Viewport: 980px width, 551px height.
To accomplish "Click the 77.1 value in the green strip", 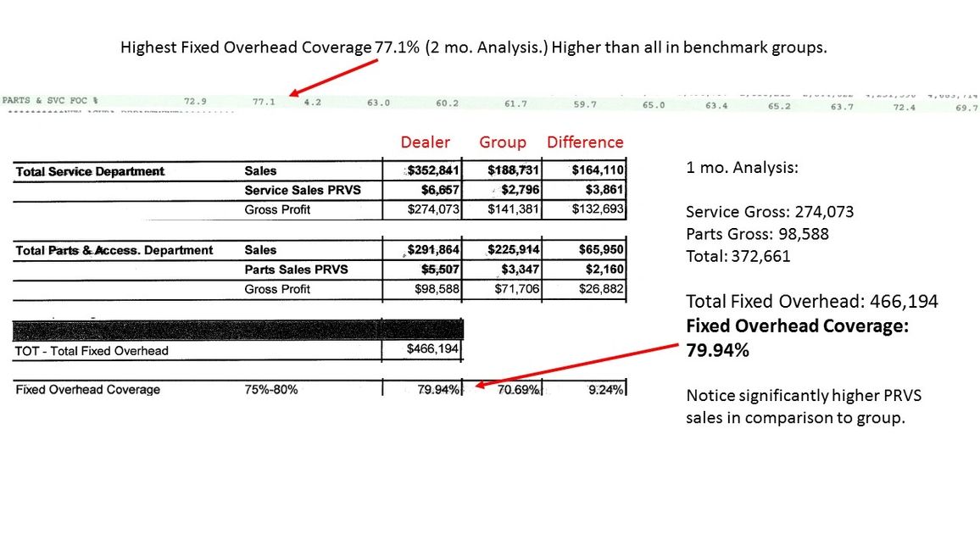I will pyautogui.click(x=263, y=102).
